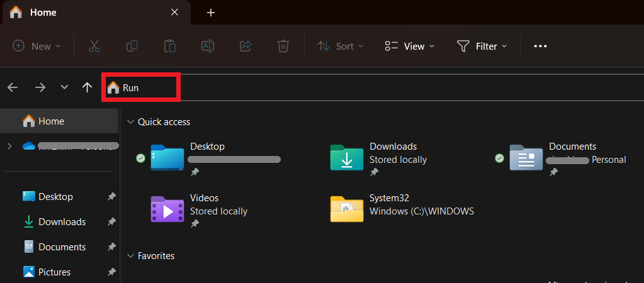Go forward with the right arrow
The width and height of the screenshot is (644, 283).
pyautogui.click(x=40, y=87)
